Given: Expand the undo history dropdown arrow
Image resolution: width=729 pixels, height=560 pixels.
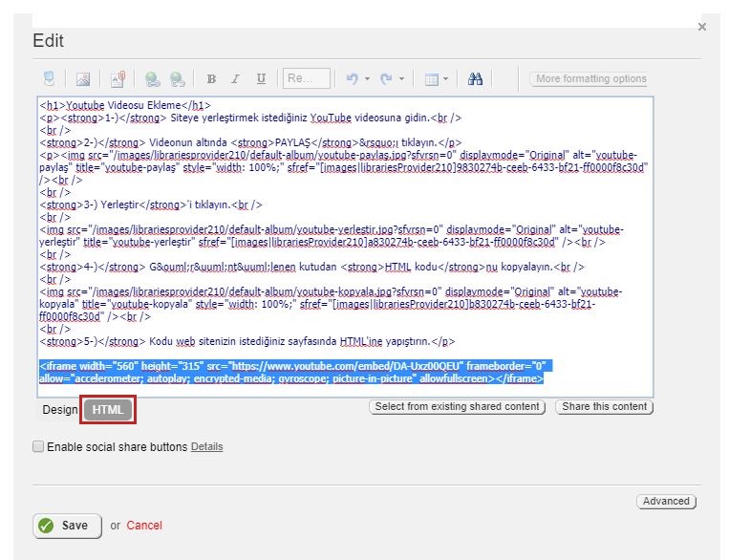Looking at the screenshot, I should tap(367, 79).
